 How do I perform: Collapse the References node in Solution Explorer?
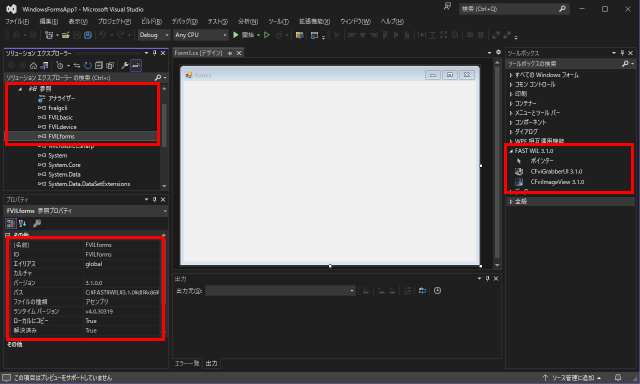click(x=20, y=89)
